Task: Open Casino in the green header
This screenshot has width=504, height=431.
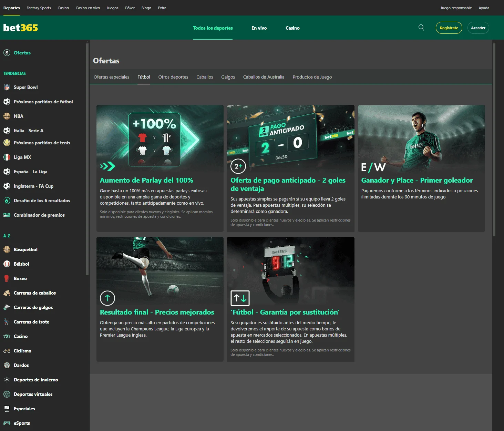Action: 292,28
